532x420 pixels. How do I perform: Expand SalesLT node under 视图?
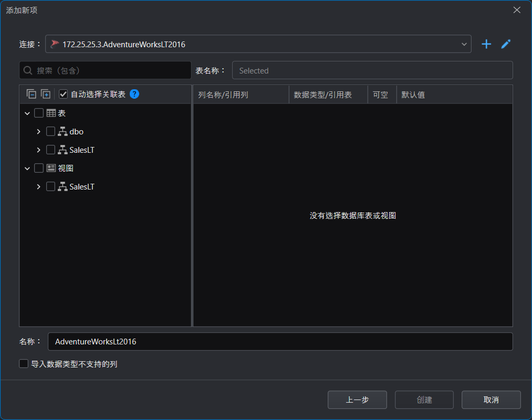[x=39, y=186]
